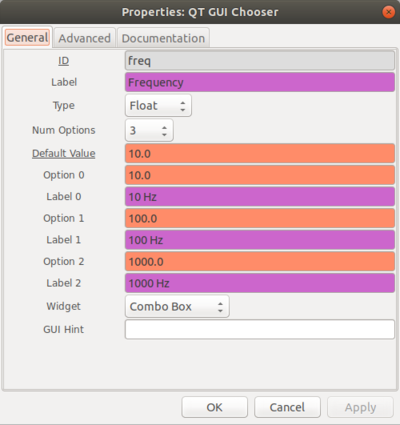
Task: Close the Properties dialog with the X icon
Action: pos(388,12)
